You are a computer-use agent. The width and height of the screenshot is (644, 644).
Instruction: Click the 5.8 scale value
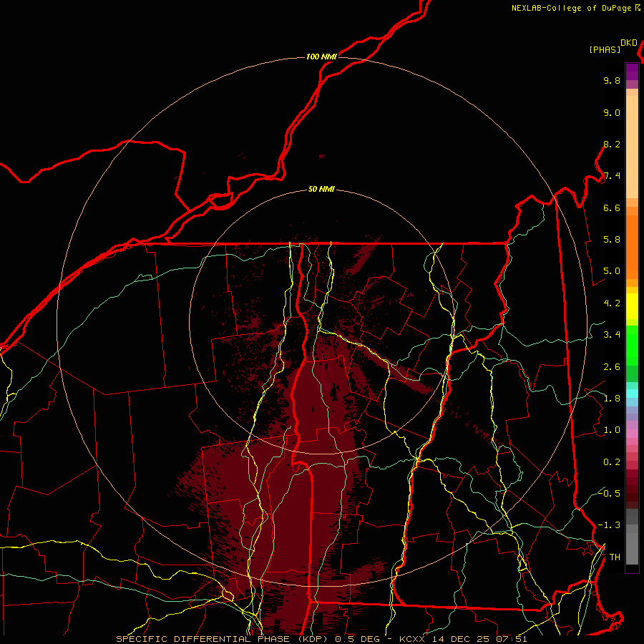[x=612, y=240]
